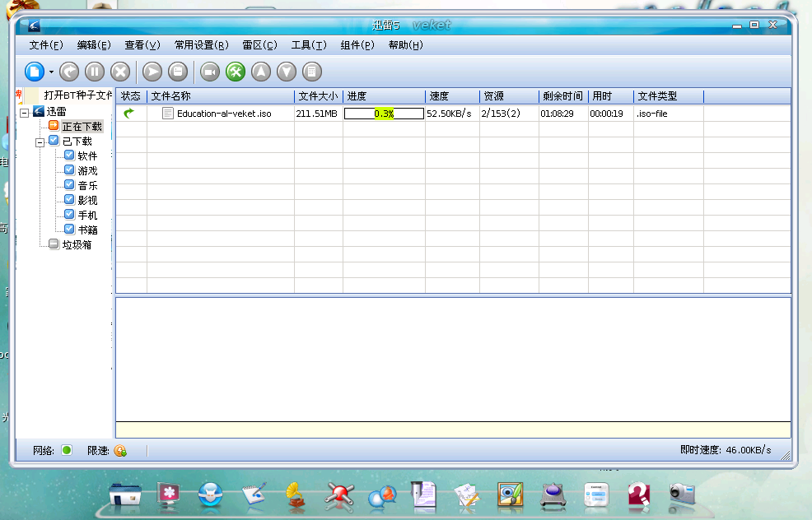Image resolution: width=812 pixels, height=520 pixels.
Task: Open the 编辑(E) menu
Action: (x=94, y=45)
